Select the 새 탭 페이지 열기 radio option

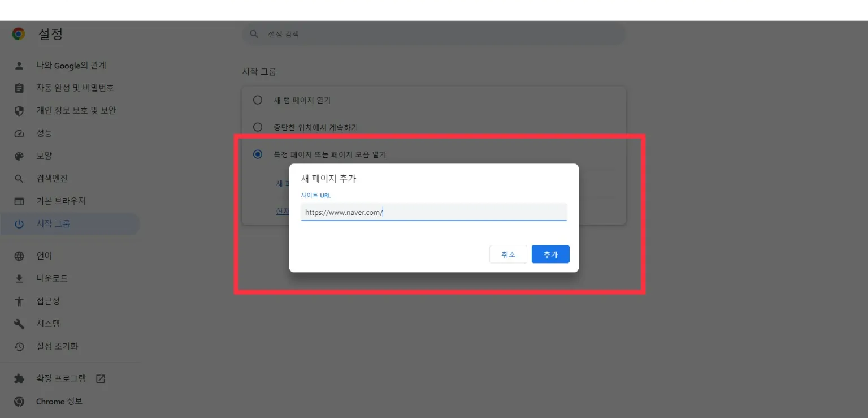point(258,100)
